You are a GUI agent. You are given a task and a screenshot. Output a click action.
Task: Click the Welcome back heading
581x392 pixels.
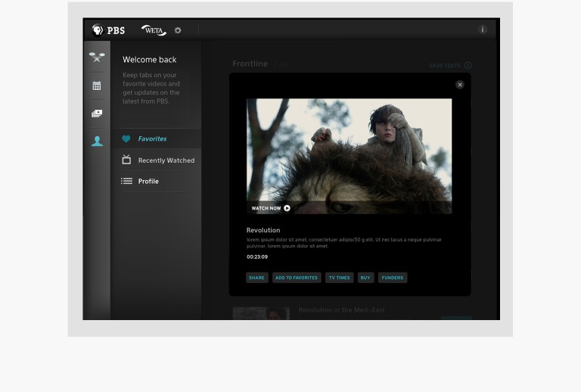tap(150, 60)
